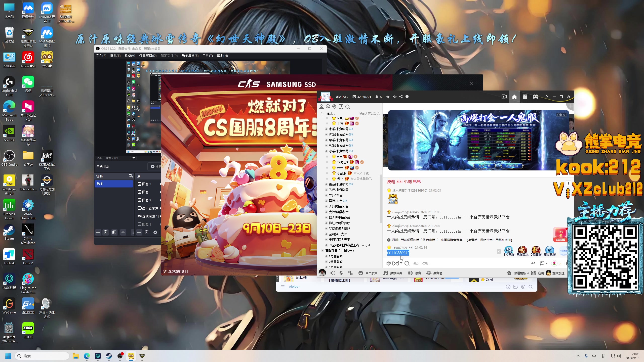This screenshot has width=644, height=362.
Task: Show hidden system tray icons
Action: tap(578, 356)
